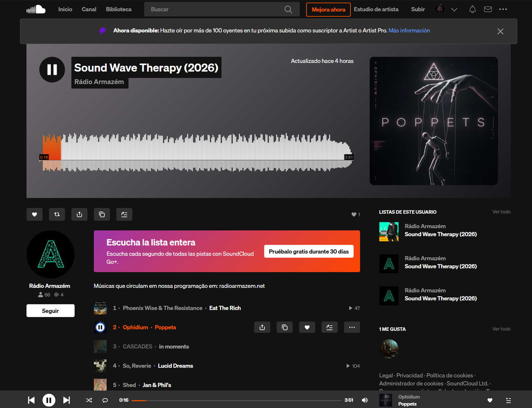Click the Mejora ahora button
This screenshot has width=532, height=408.
[328, 9]
